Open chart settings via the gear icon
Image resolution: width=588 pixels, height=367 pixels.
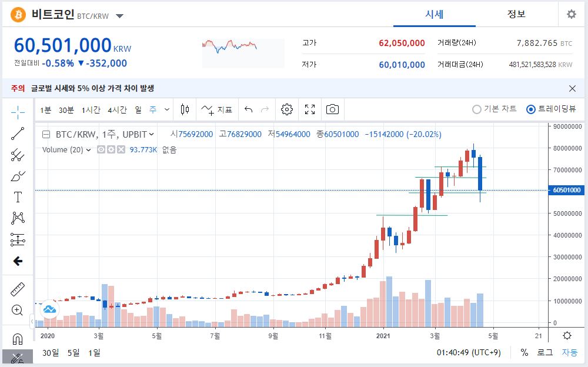point(286,109)
